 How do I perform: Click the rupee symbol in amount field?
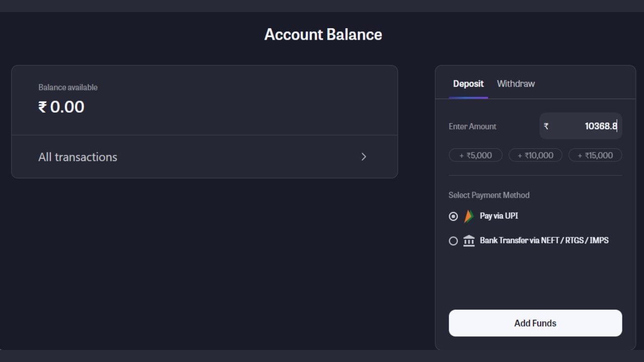(546, 126)
